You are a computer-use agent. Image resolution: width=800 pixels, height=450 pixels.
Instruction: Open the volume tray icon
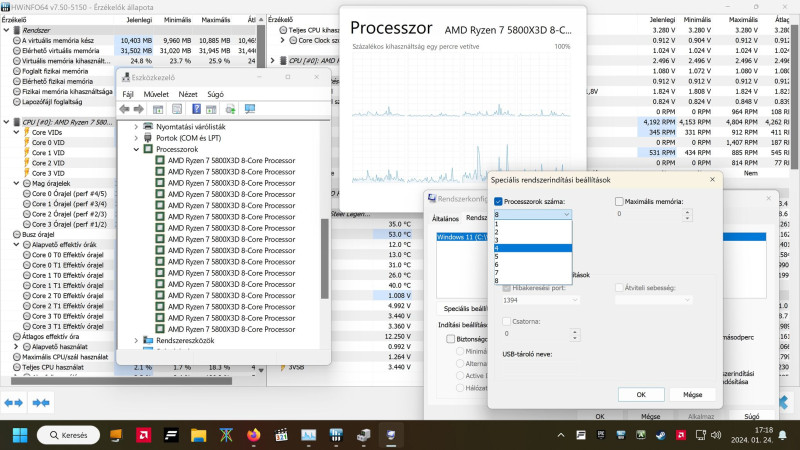[x=716, y=435]
